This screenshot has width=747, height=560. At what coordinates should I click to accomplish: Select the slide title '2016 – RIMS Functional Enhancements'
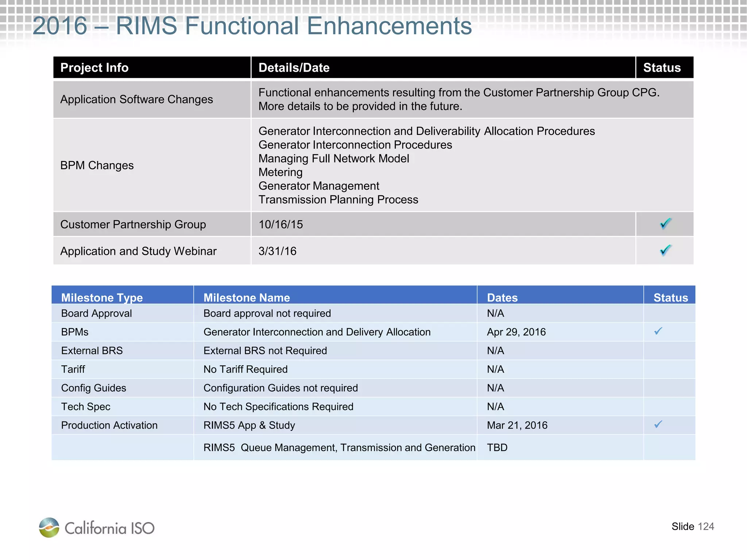[252, 26]
